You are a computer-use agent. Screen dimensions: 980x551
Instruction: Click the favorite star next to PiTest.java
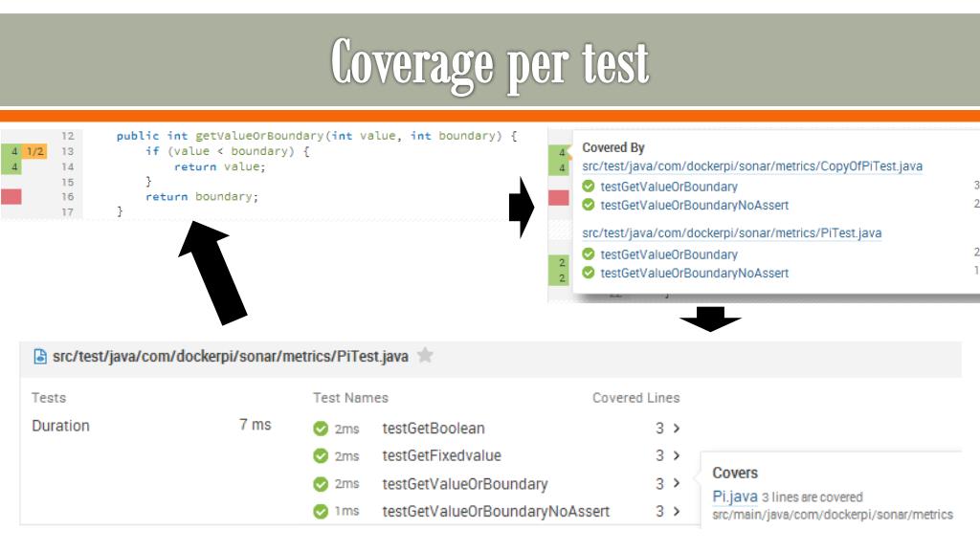(x=425, y=356)
